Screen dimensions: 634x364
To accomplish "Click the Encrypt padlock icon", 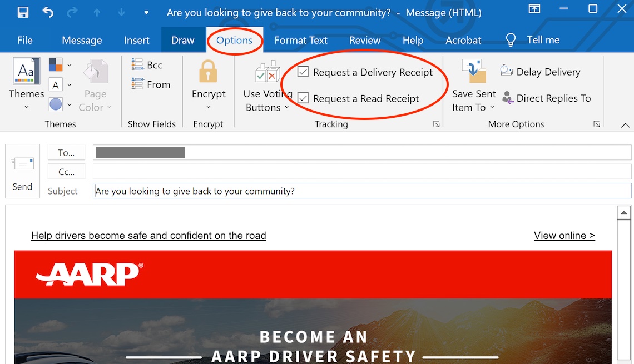I will click(x=208, y=72).
